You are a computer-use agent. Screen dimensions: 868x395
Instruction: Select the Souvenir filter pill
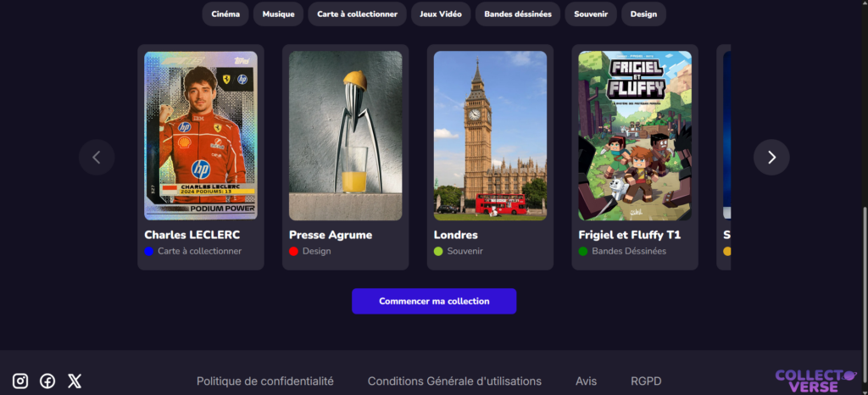(x=591, y=14)
